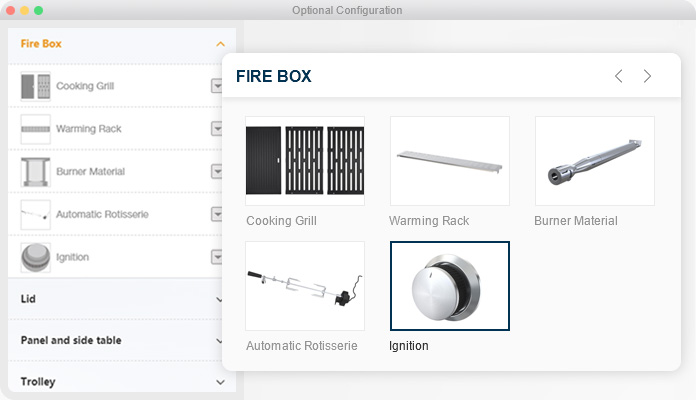Pick the Automatic Rotisserie thumbnail image
The height and width of the screenshot is (400, 696).
(305, 285)
